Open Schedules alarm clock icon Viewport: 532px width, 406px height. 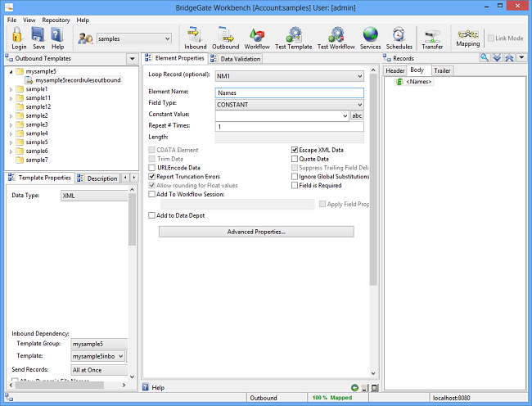(399, 34)
